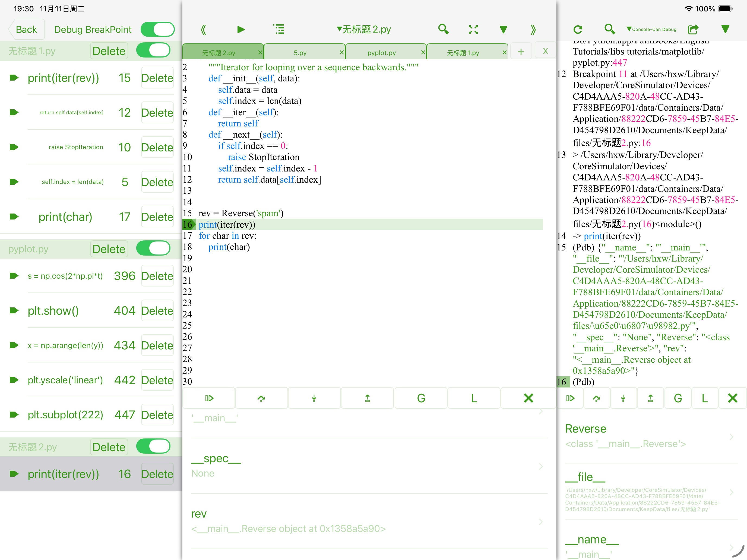Click the debugger step-into down arrow below editor
747x560 pixels.
point(314,398)
